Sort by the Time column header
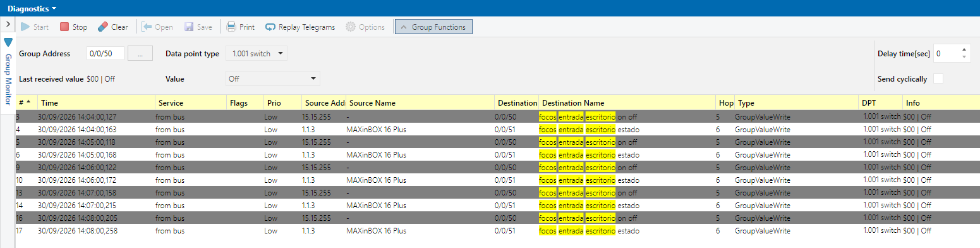This screenshot has width=980, height=248. pyautogui.click(x=97, y=102)
